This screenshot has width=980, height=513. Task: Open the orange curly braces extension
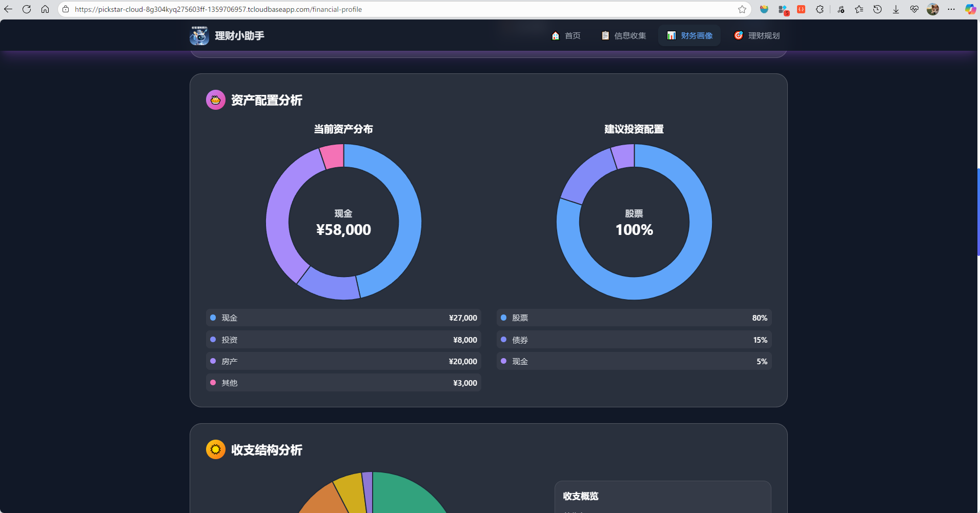coord(801,9)
